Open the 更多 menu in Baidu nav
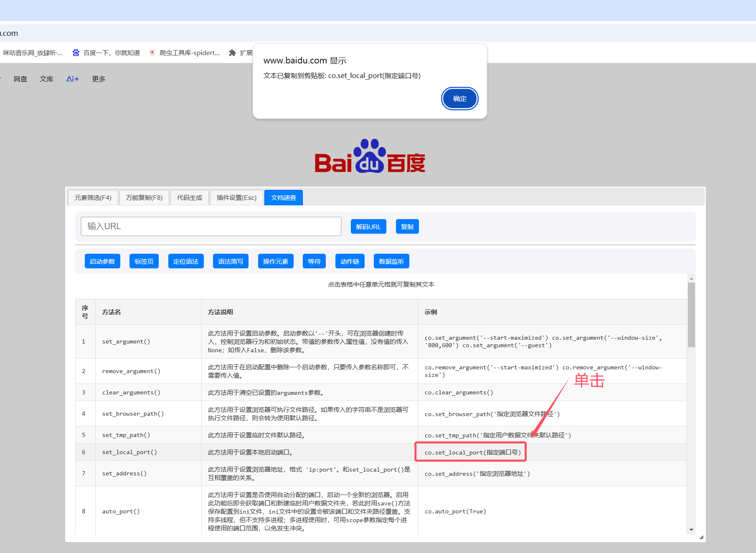This screenshot has height=553, width=756. click(x=99, y=79)
